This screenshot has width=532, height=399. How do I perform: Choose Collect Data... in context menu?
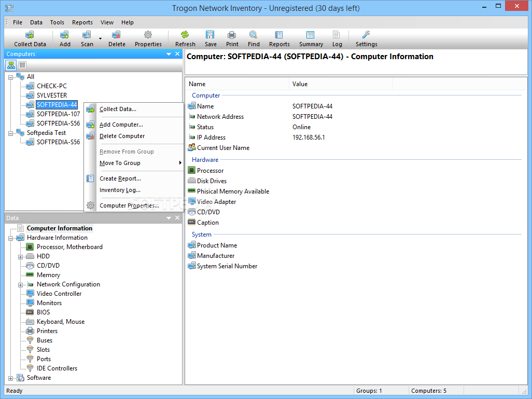pyautogui.click(x=134, y=109)
